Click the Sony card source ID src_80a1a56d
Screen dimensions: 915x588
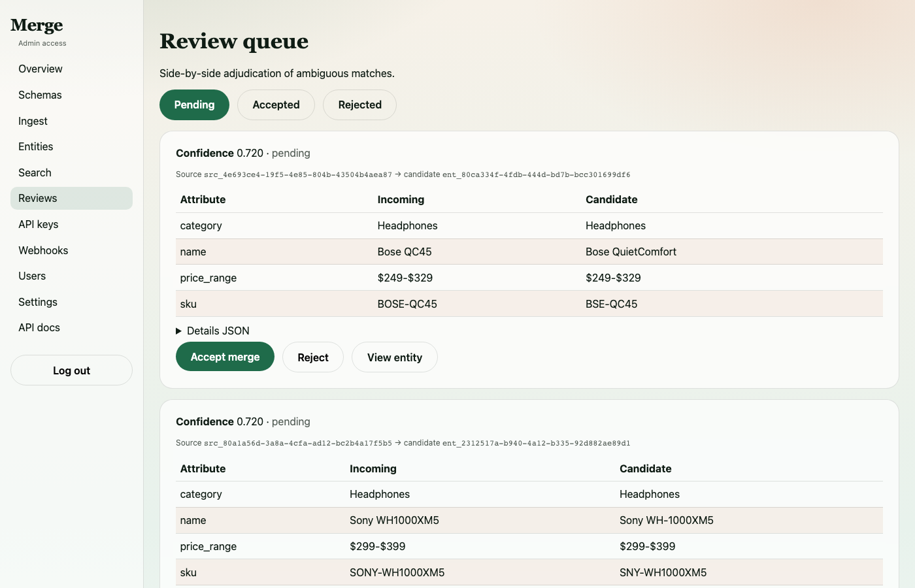click(x=298, y=443)
